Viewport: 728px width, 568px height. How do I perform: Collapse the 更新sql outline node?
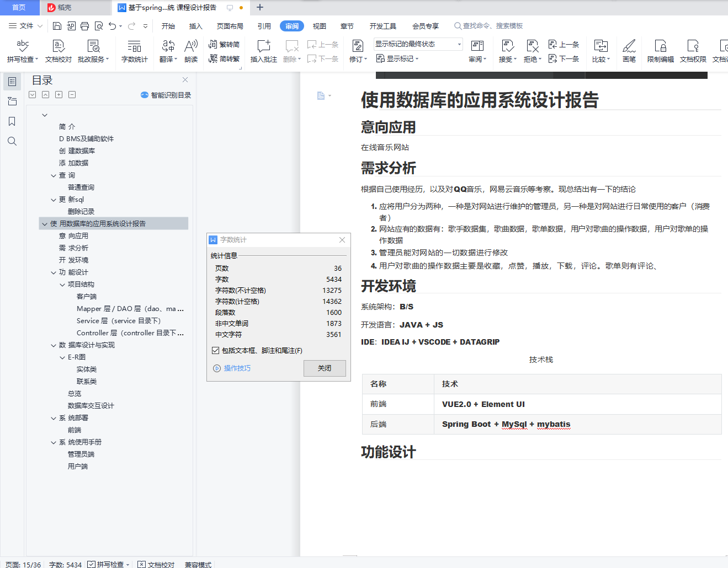[54, 200]
